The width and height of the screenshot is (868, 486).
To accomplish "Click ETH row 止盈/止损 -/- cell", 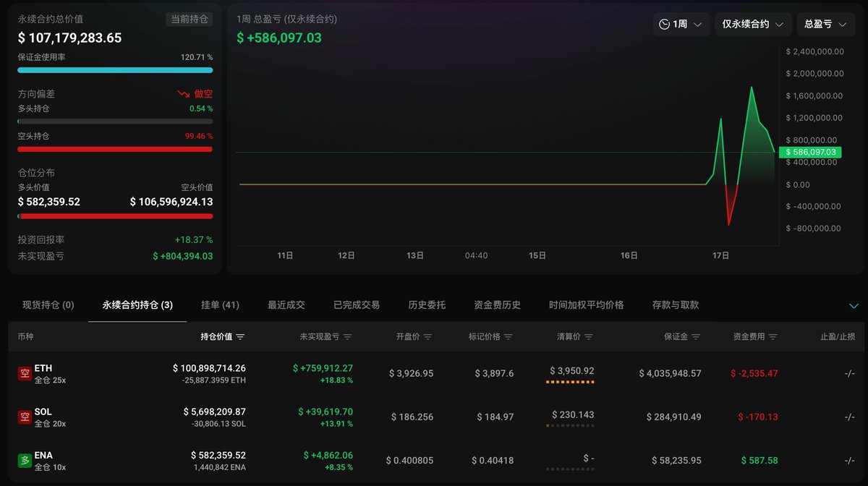I will point(849,373).
